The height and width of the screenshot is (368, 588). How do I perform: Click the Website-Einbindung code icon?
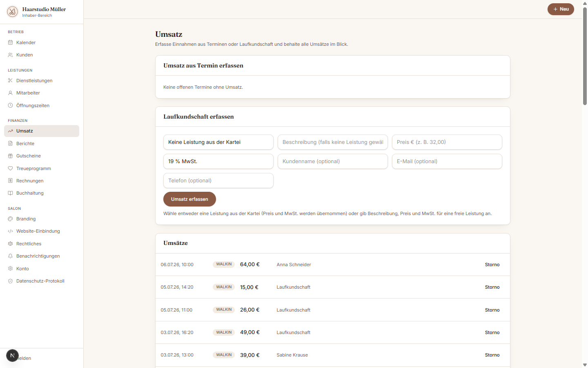[11, 231]
